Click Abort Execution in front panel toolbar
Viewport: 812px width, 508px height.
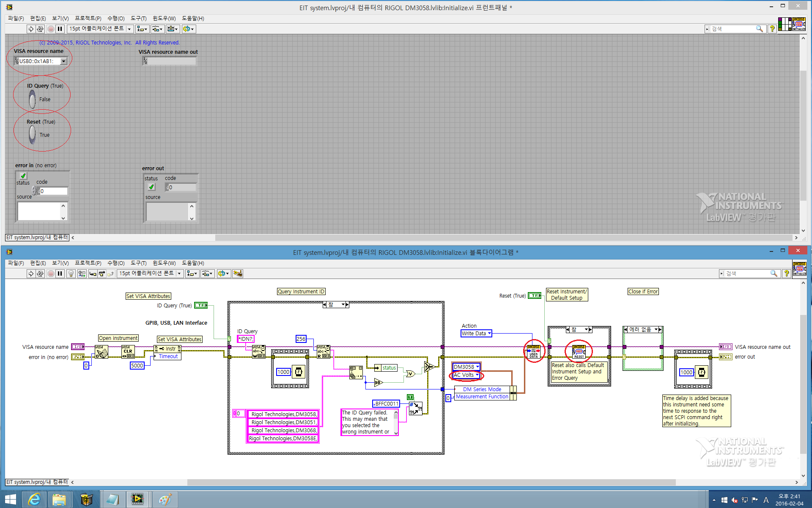(51, 29)
